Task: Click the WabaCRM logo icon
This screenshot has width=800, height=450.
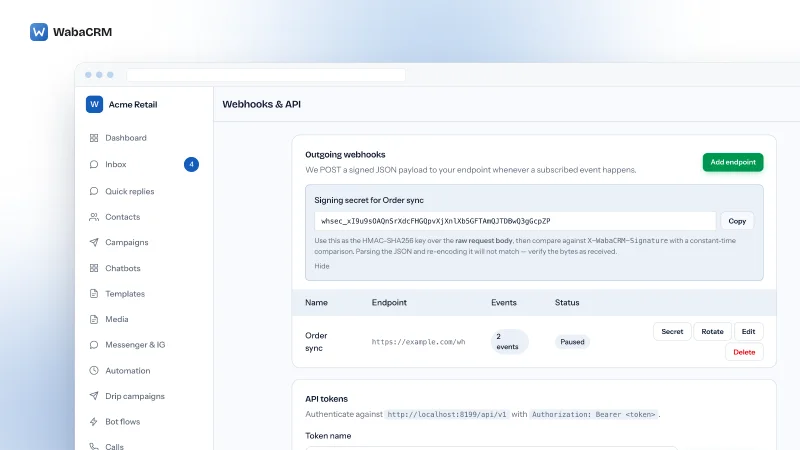Action: pyautogui.click(x=39, y=32)
